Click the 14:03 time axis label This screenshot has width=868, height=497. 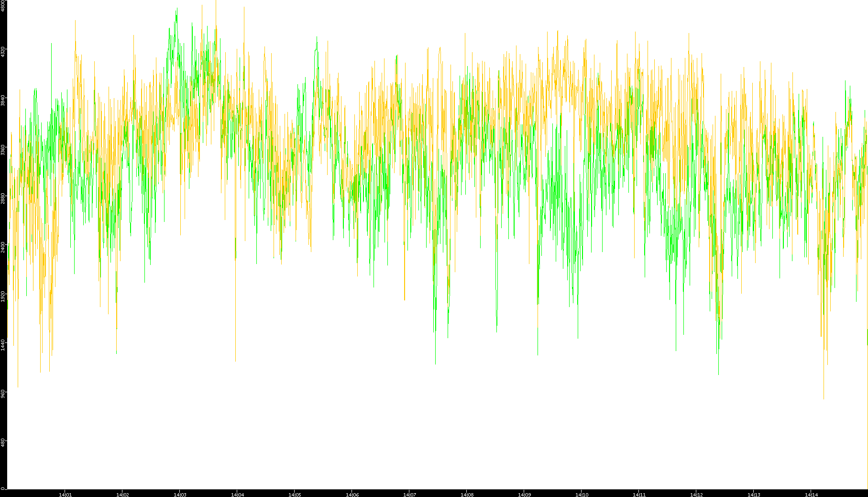click(x=180, y=495)
